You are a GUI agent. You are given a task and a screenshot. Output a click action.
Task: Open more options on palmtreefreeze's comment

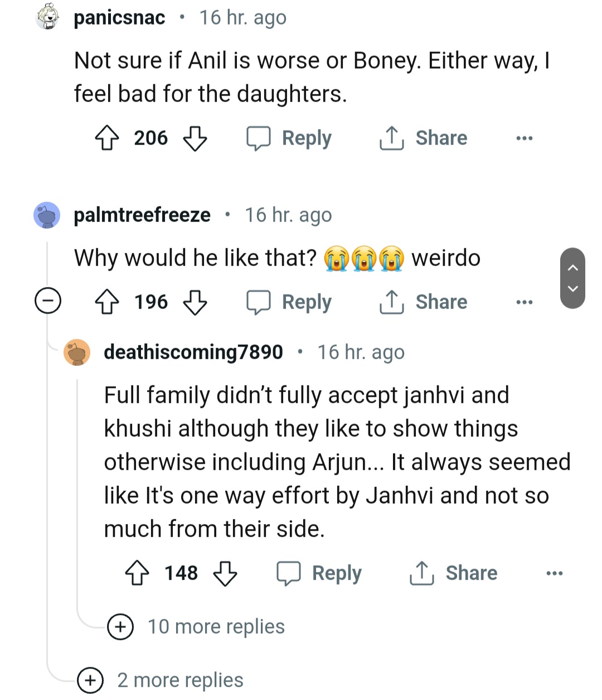[524, 302]
